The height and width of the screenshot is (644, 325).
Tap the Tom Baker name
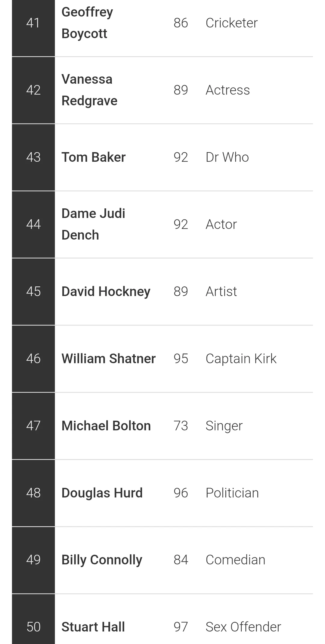tap(93, 157)
